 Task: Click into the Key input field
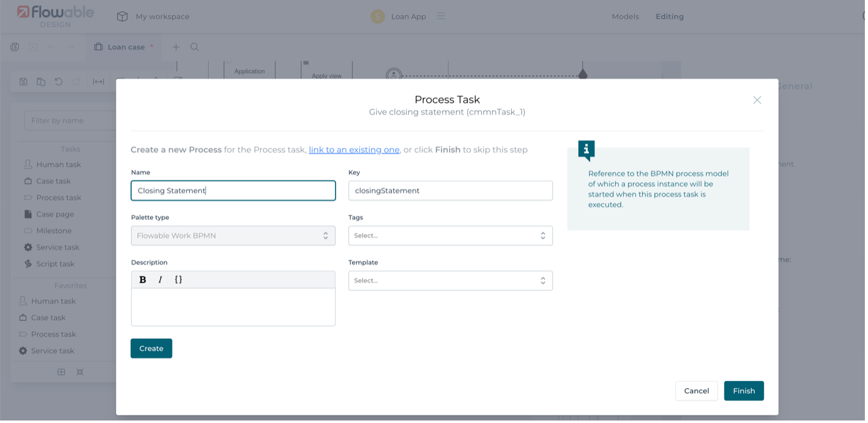pos(450,191)
